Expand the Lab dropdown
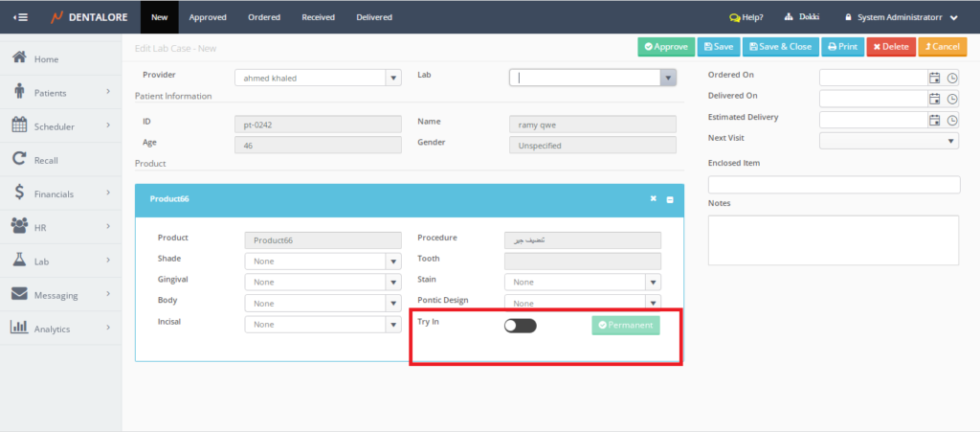Screen dimensions: 980x432 [x=668, y=79]
